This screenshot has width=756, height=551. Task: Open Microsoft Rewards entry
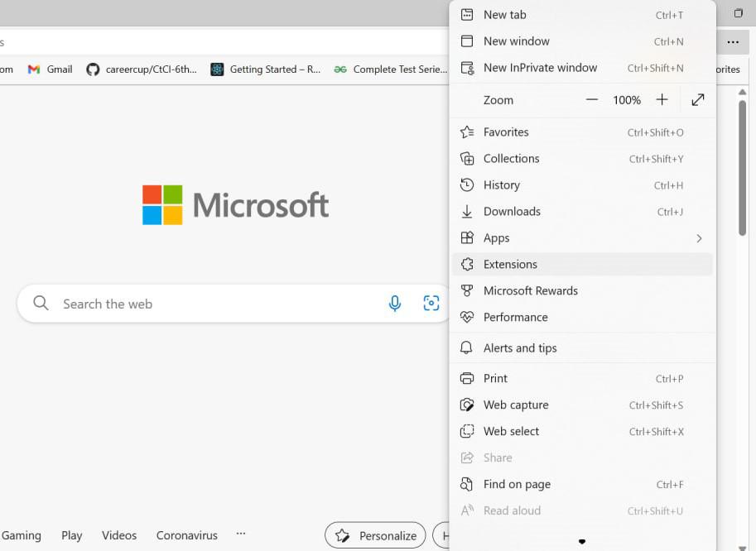[582, 290]
